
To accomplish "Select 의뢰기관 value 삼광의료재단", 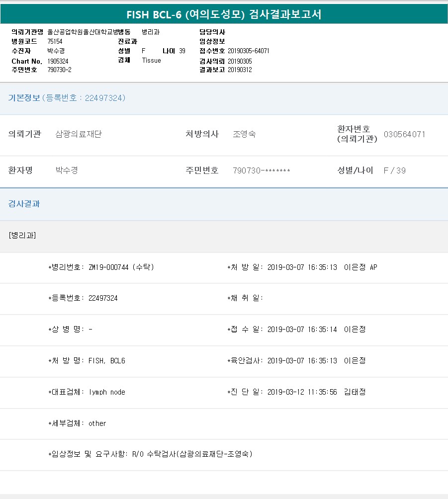I will point(79,134).
